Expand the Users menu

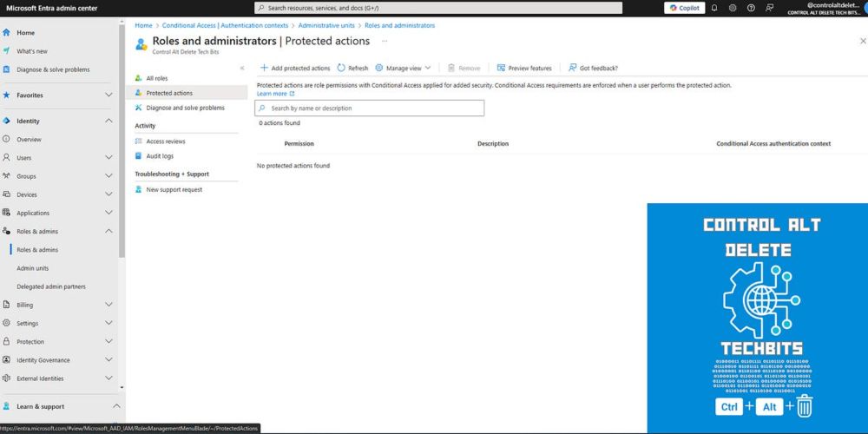108,158
